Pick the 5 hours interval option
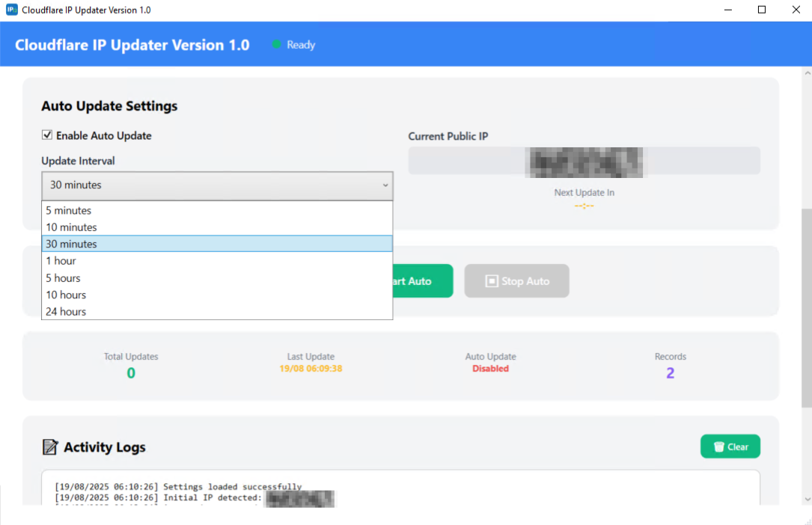Screen dimensions: 812x525 217,277
